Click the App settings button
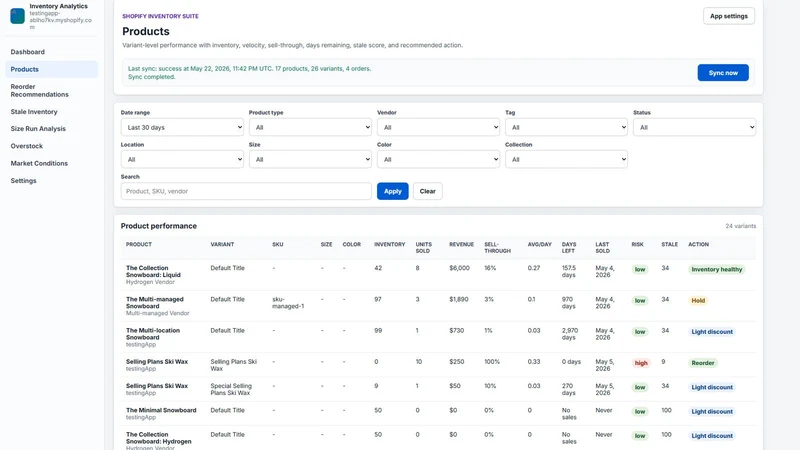Image resolution: width=800 pixels, height=450 pixels. click(729, 16)
